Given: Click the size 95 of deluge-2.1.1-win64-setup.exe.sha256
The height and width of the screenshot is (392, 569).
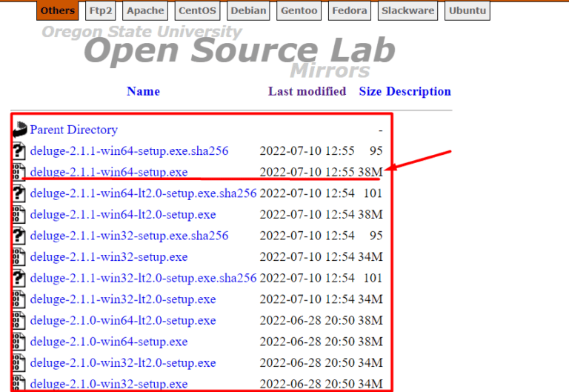Looking at the screenshot, I should pyautogui.click(x=376, y=150).
